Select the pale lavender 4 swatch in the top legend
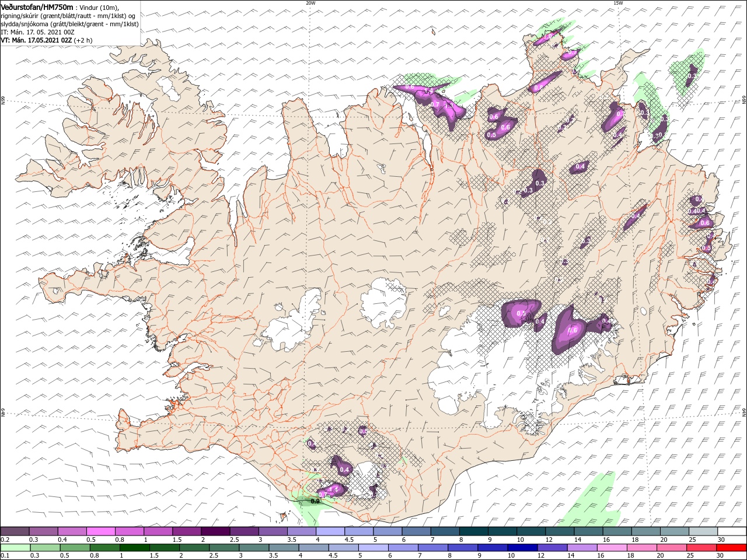Viewport: 747px width, 560px height. [x=330, y=531]
